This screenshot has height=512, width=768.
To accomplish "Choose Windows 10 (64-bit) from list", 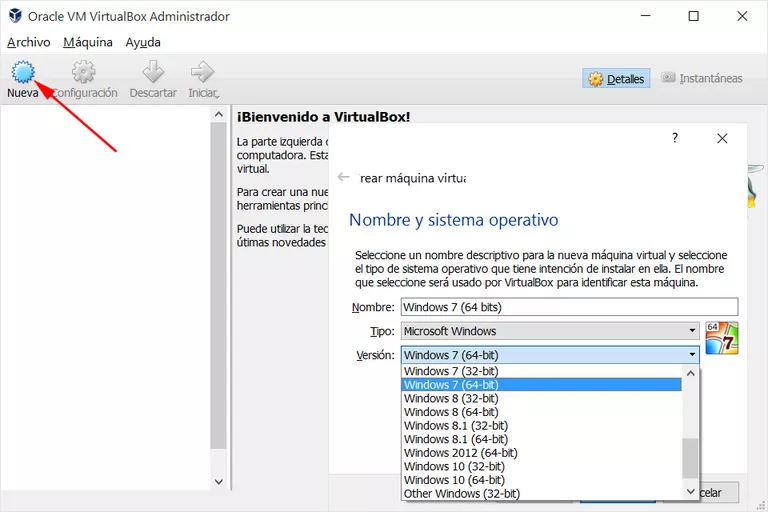I will pos(541,480).
